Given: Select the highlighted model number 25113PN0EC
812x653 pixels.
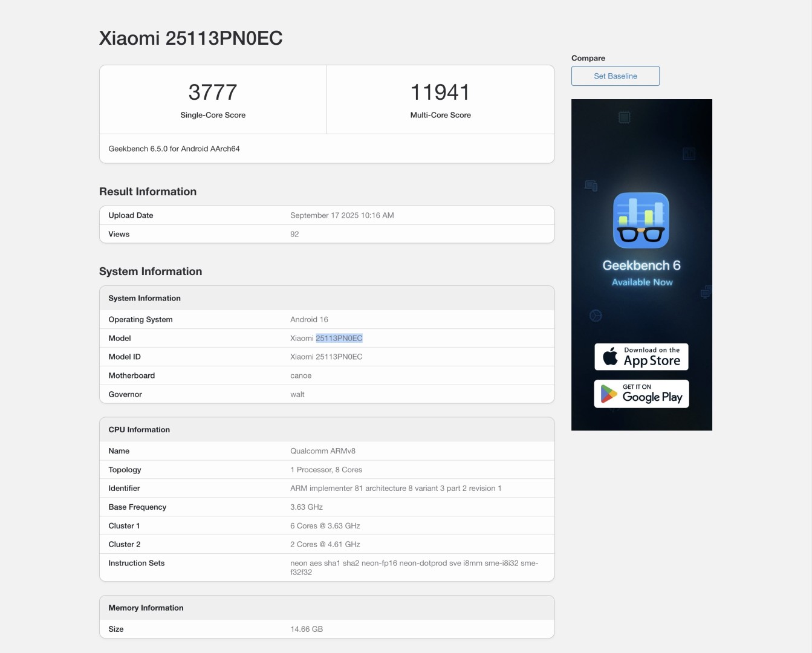Looking at the screenshot, I should (x=339, y=338).
